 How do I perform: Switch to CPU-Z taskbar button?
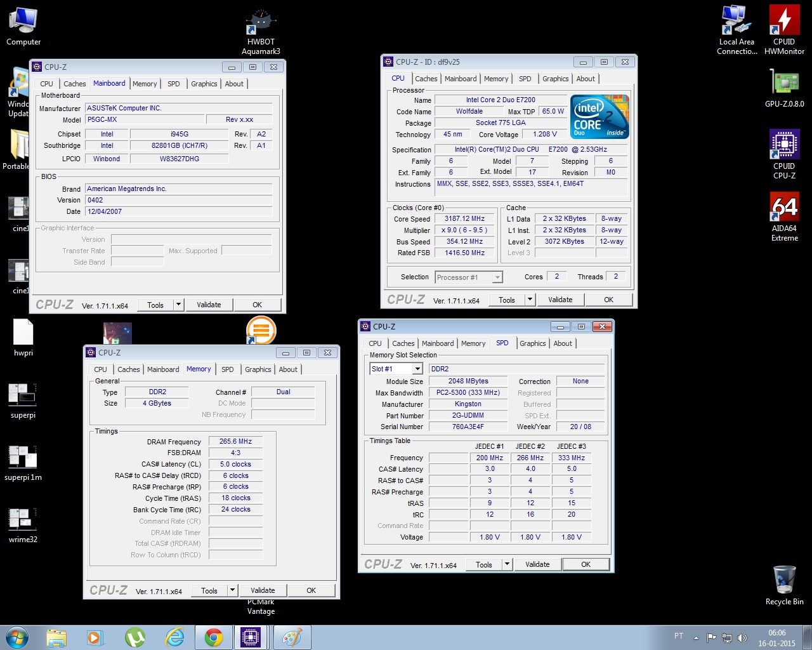tap(251, 637)
